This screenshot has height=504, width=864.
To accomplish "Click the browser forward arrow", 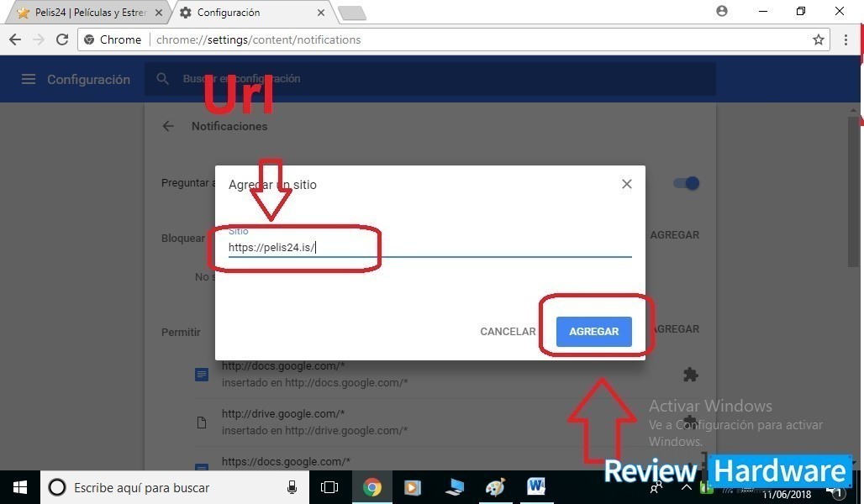I will [x=39, y=39].
